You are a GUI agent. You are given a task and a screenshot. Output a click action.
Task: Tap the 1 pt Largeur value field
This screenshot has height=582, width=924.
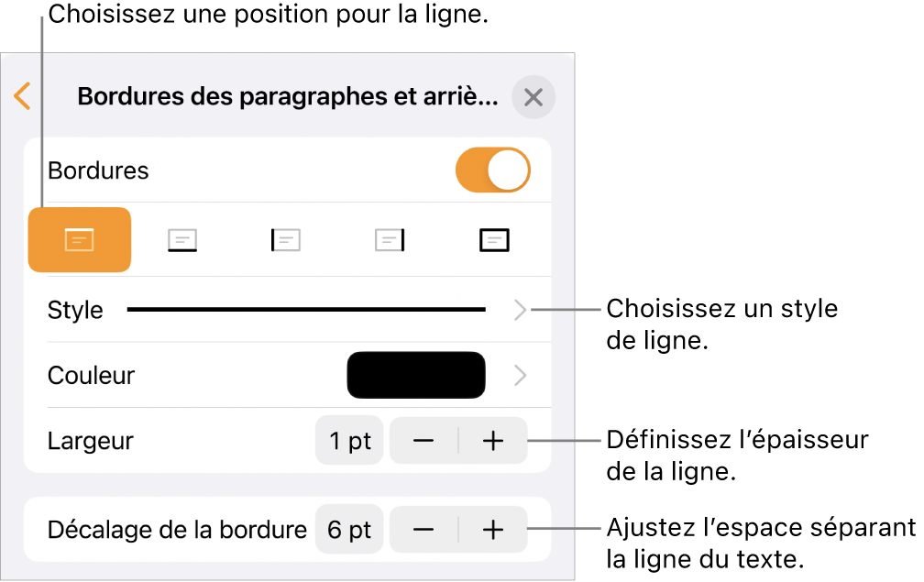pyautogui.click(x=349, y=441)
